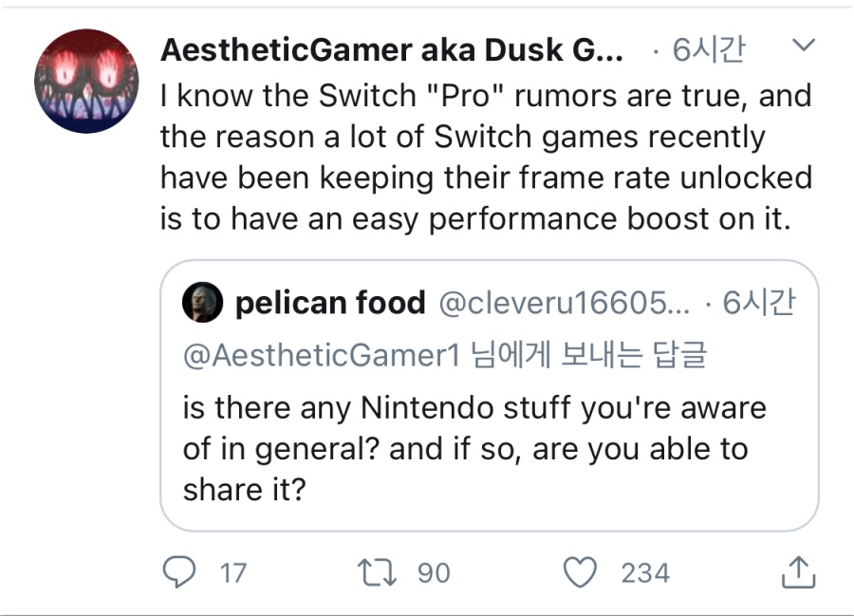
Task: Click the retweet count 90
Action: (434, 573)
